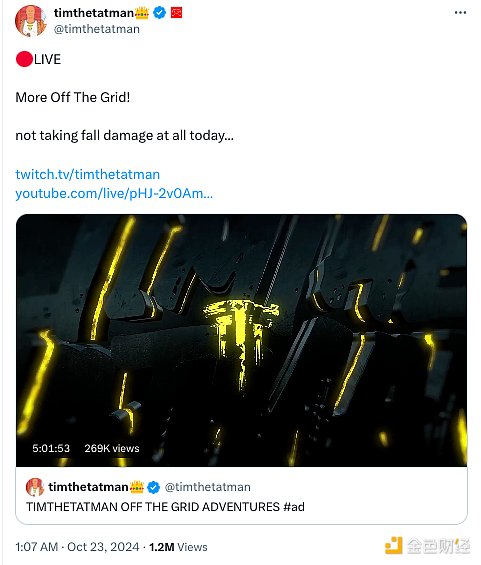
Task: Click the 1.2M Views count
Action: click(x=178, y=547)
